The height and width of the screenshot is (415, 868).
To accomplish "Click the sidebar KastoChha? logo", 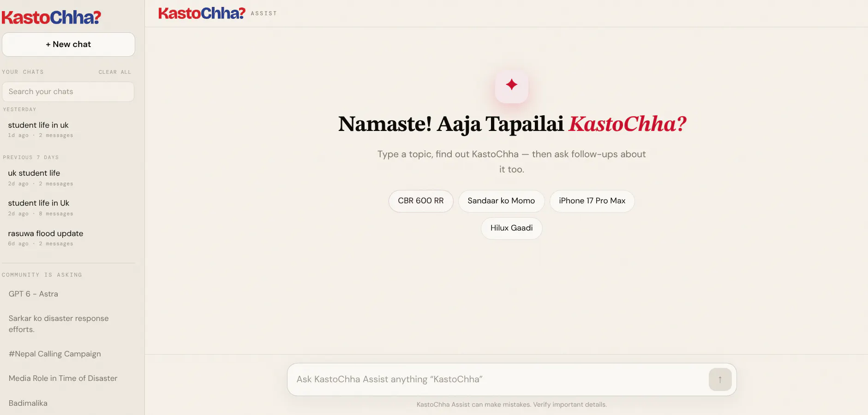I will coord(51,18).
